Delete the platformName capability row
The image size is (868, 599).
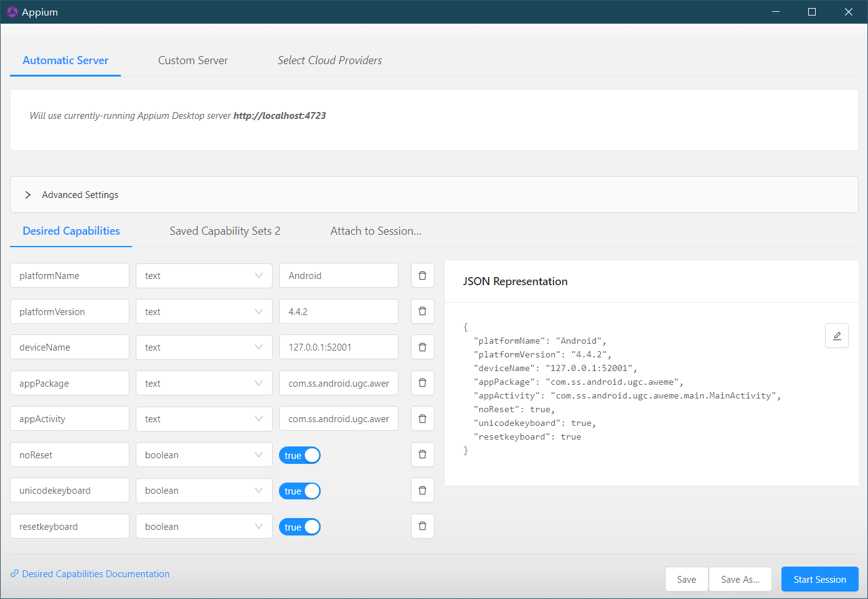[422, 275]
